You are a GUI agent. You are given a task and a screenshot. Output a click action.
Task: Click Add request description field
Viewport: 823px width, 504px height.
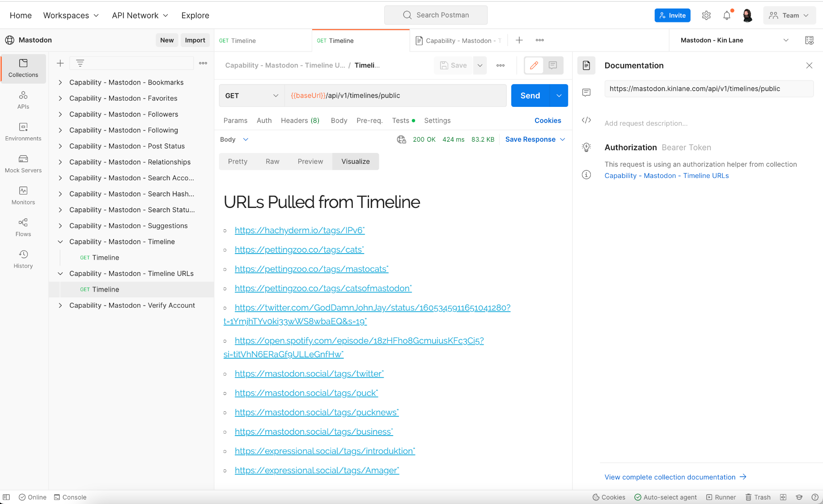click(646, 123)
